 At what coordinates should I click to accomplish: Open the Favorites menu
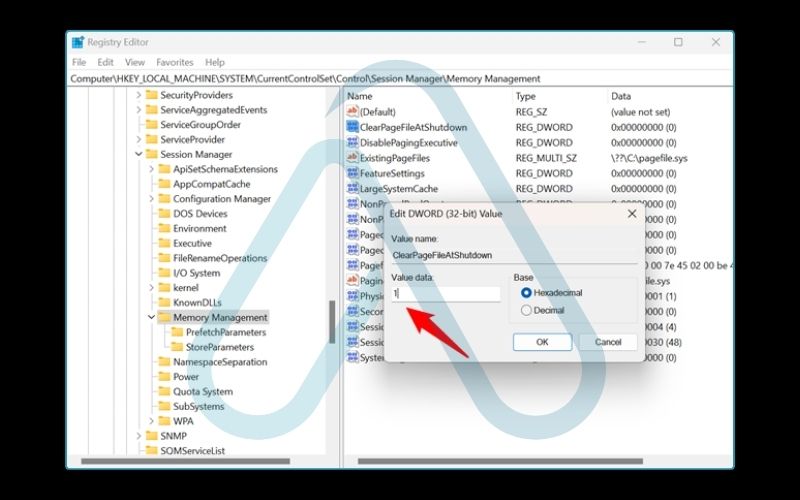(x=173, y=62)
